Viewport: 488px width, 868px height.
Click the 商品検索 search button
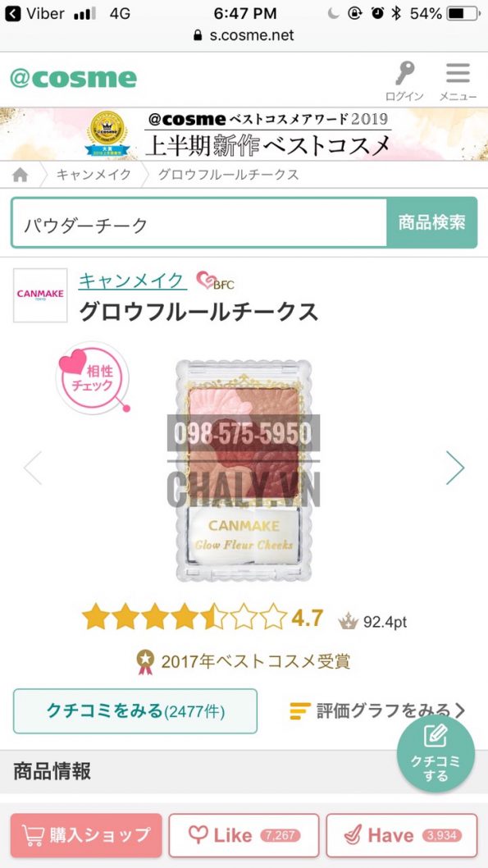point(431,222)
